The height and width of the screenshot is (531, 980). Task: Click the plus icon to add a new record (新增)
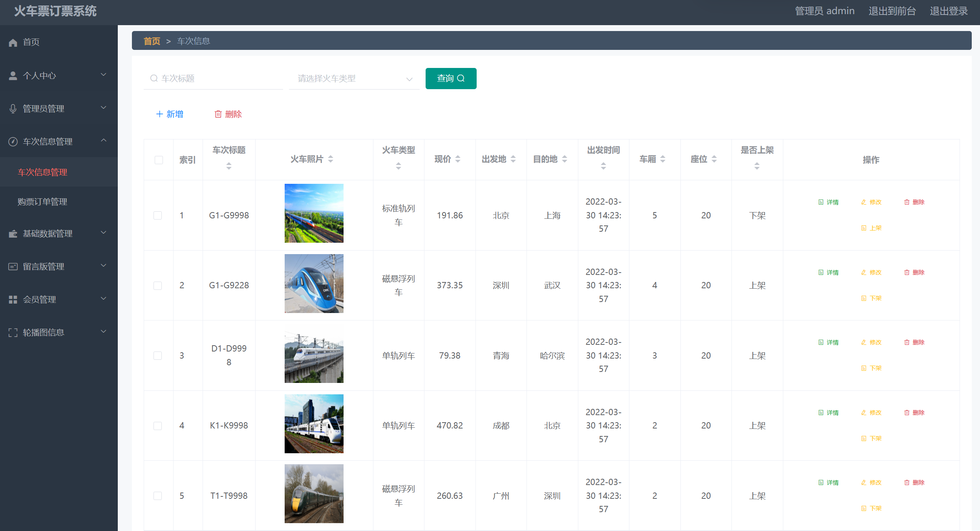(159, 114)
